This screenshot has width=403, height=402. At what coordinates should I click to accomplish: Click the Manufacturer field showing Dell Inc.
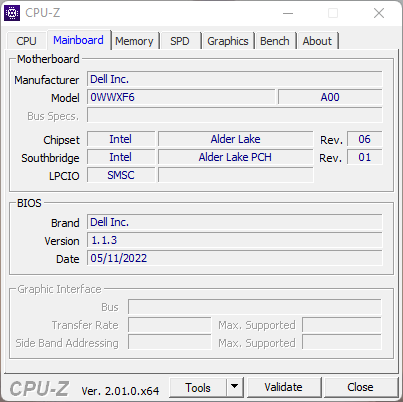(235, 79)
